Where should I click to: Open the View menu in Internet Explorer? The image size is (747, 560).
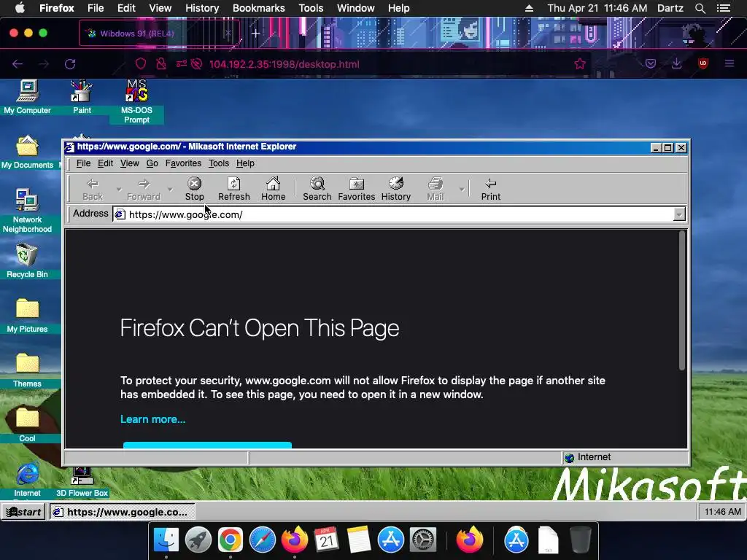coord(130,163)
